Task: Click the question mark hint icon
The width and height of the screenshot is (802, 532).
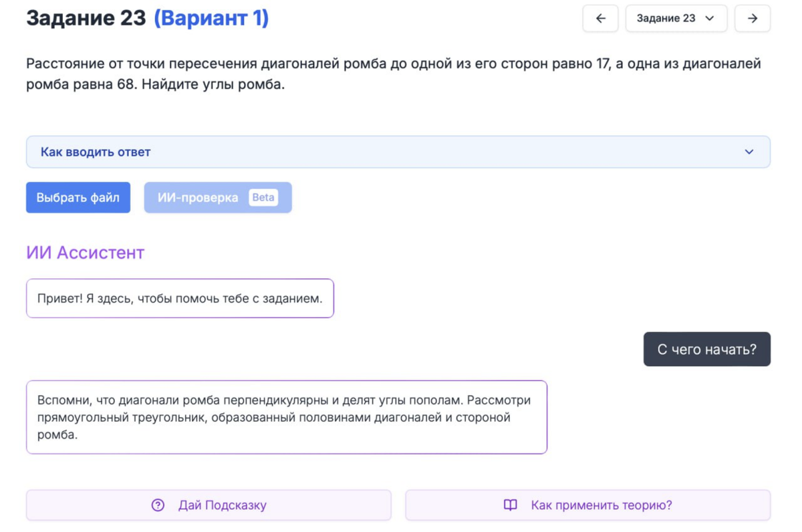Action: (x=158, y=505)
